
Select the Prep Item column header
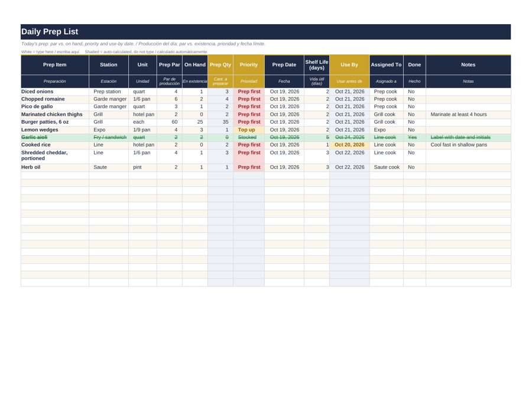pos(54,64)
